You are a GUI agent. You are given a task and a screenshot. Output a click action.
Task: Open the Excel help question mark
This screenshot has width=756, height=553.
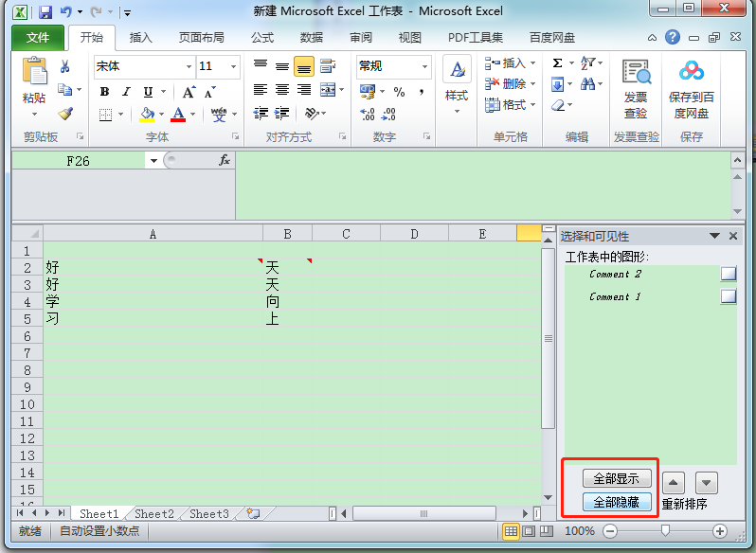point(672,37)
